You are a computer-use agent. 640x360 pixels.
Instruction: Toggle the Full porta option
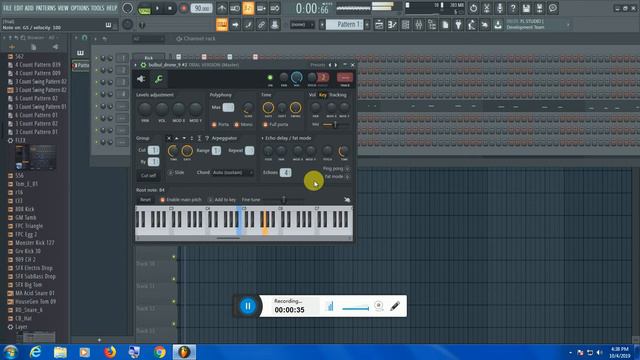tap(265, 124)
